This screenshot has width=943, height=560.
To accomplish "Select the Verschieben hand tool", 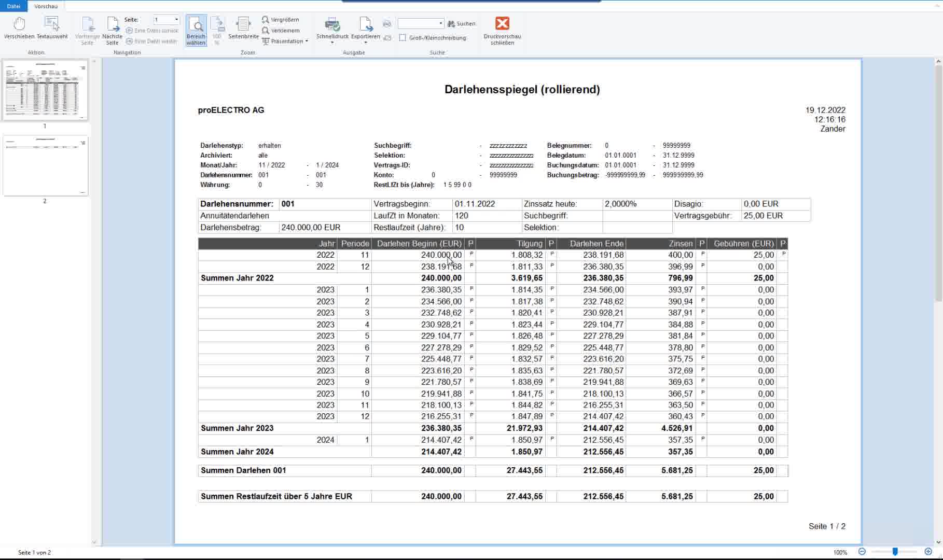I will (19, 28).
